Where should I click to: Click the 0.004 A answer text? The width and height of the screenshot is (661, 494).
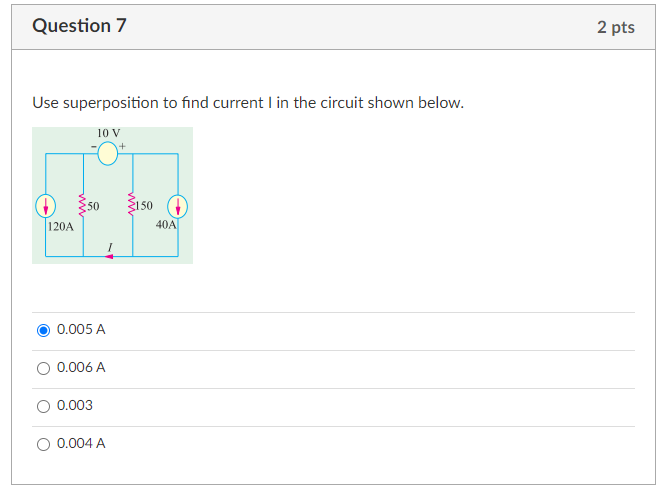pyautogui.click(x=81, y=443)
